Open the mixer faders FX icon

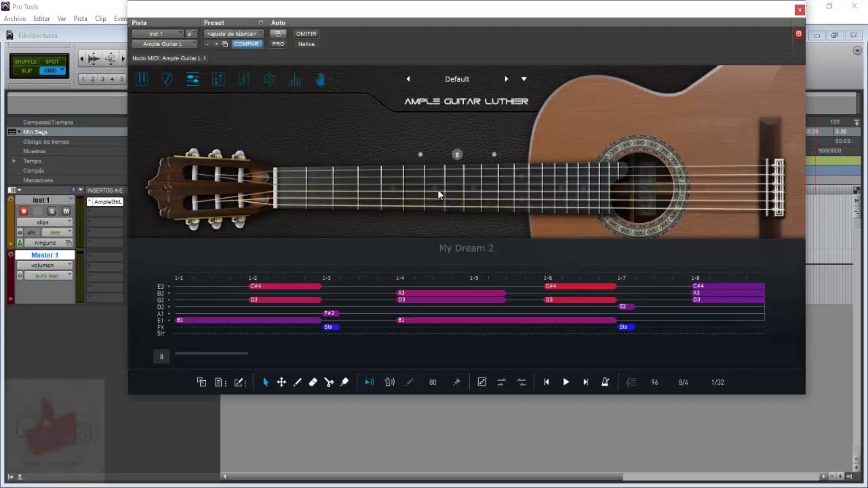[244, 79]
